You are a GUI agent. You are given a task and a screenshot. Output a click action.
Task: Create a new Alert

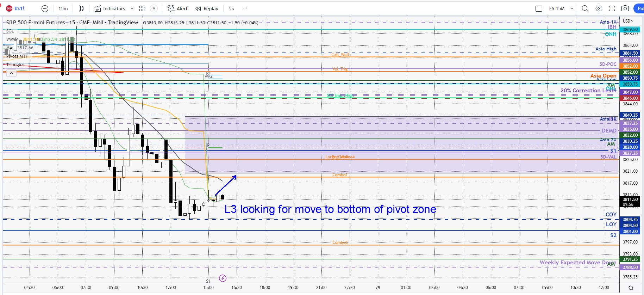(x=178, y=8)
